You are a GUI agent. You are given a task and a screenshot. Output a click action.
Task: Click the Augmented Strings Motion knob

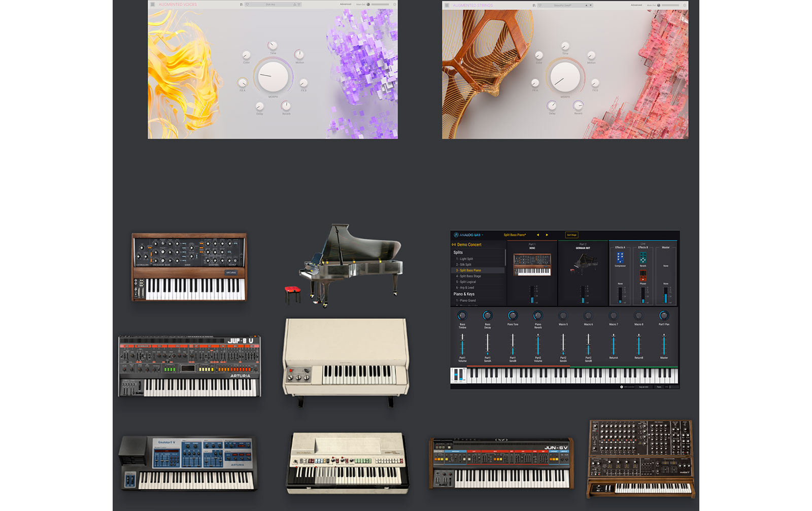pos(591,55)
